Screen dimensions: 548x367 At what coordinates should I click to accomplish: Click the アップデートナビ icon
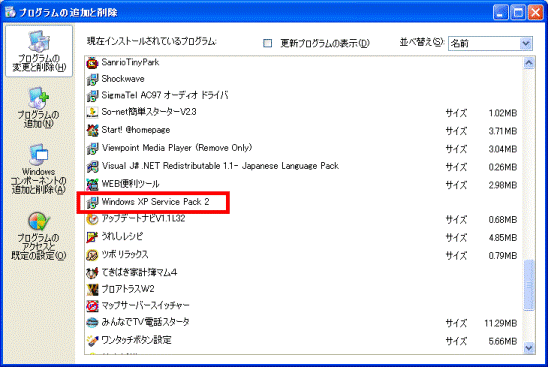(x=92, y=219)
